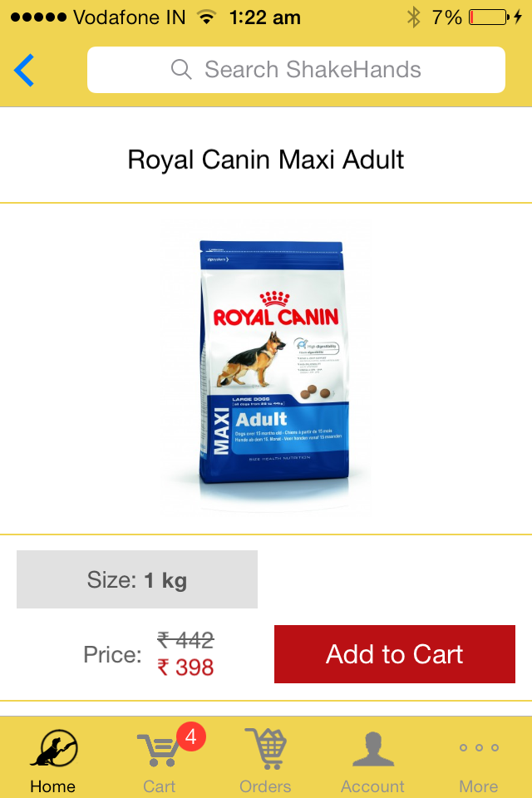The width and height of the screenshot is (532, 798).
Task: Select the Home tab label
Action: [52, 786]
